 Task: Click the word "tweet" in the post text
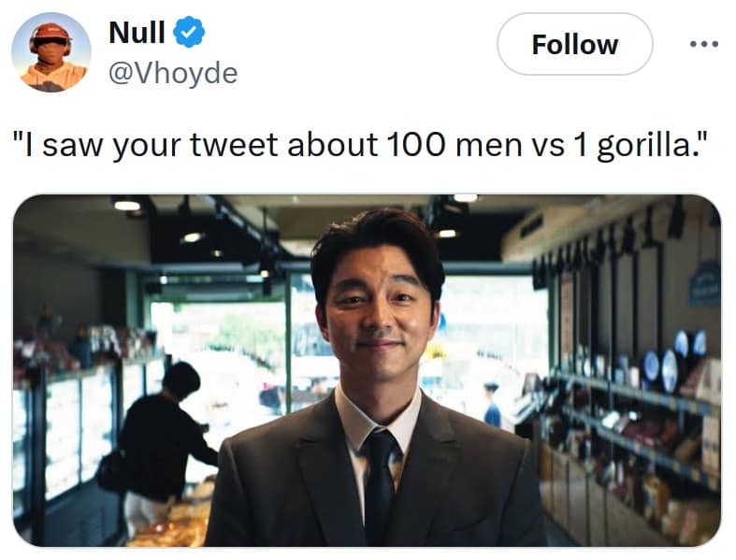[x=235, y=145]
